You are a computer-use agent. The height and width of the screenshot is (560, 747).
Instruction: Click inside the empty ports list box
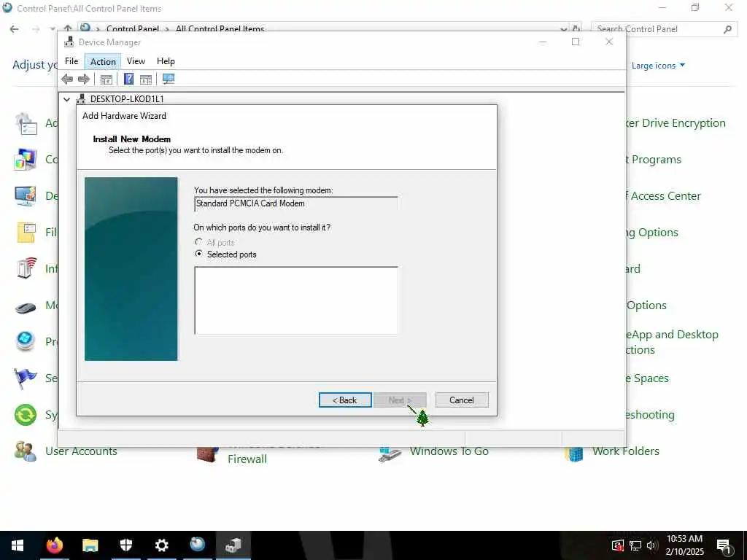click(x=296, y=300)
